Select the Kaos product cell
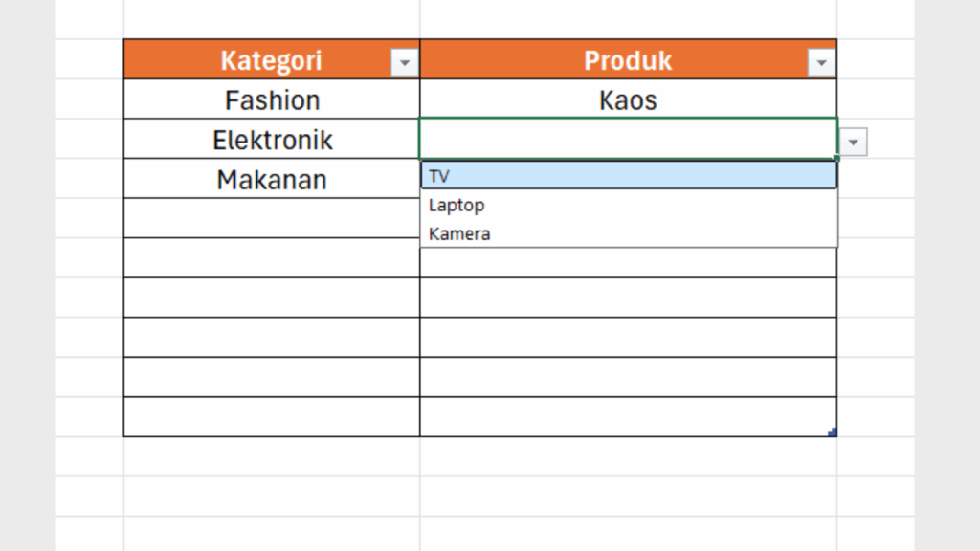Viewport: 980px width, 551px height. pyautogui.click(x=628, y=99)
